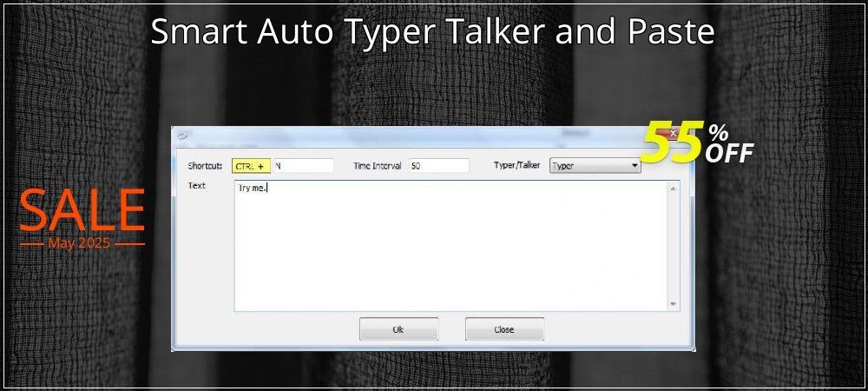
Task: Click the 55% OFF badge
Action: 698,143
